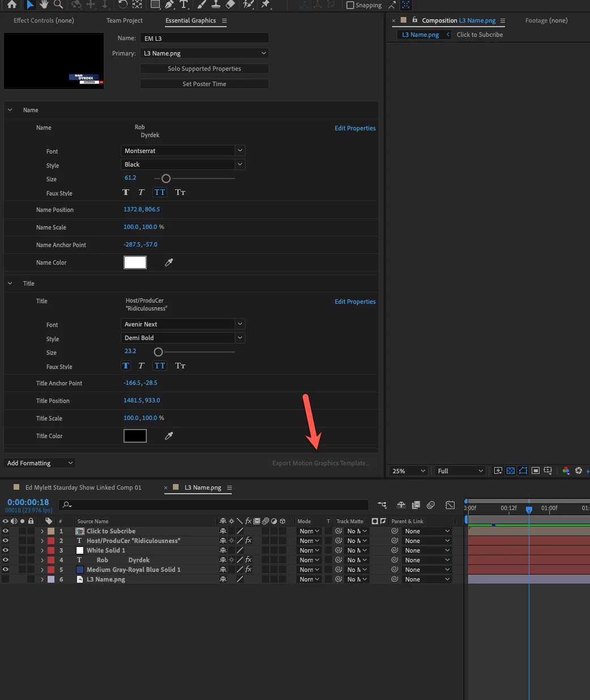Viewport: 590px width, 700px height.
Task: Expand the White Solid 1 layer
Action: [42, 550]
